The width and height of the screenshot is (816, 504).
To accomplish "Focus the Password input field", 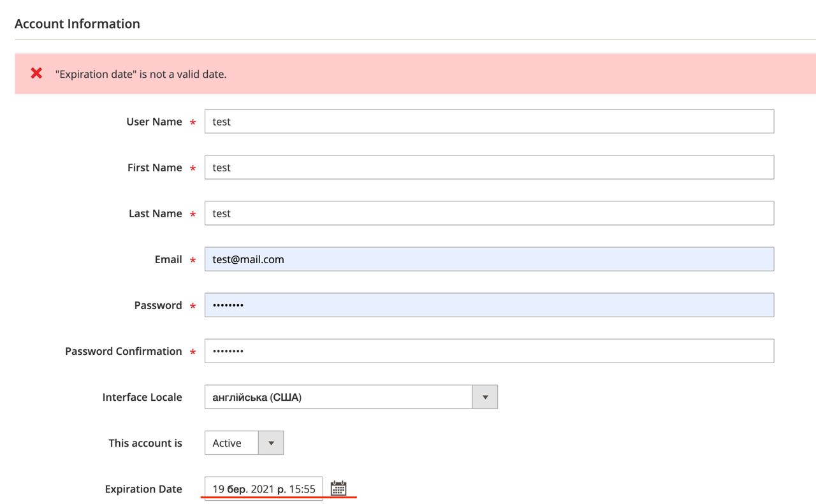I will [489, 305].
